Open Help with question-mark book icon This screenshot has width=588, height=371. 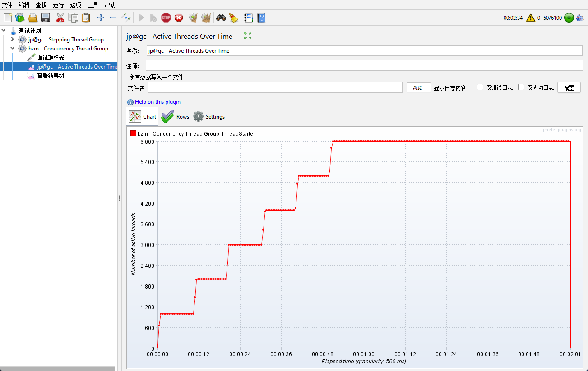coord(261,18)
